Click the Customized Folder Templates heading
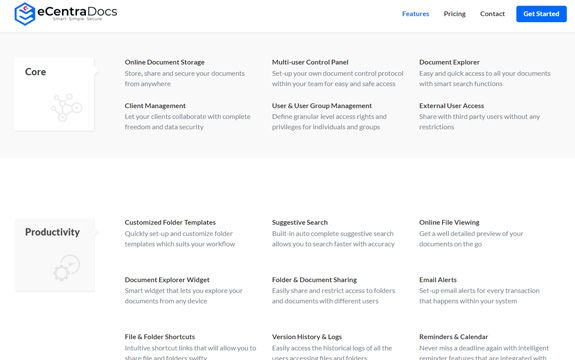This screenshot has height=360, width=575. [170, 223]
